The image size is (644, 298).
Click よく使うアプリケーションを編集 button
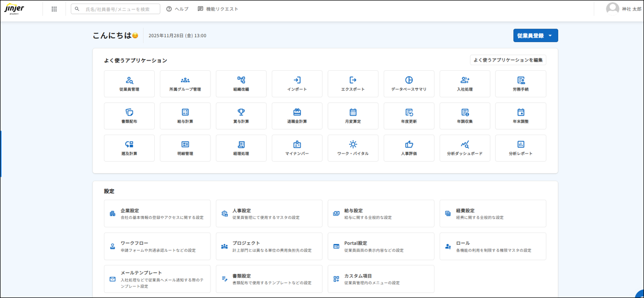pyautogui.click(x=507, y=59)
